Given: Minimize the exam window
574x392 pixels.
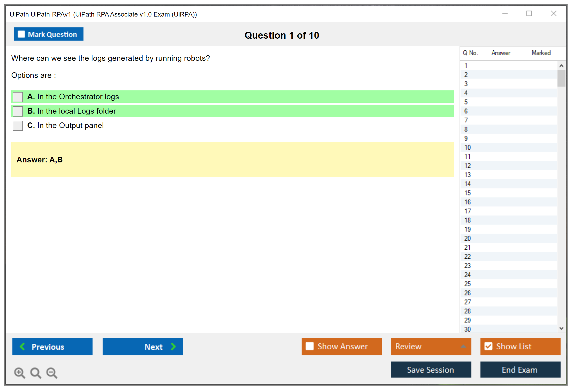Looking at the screenshot, I should coord(505,14).
